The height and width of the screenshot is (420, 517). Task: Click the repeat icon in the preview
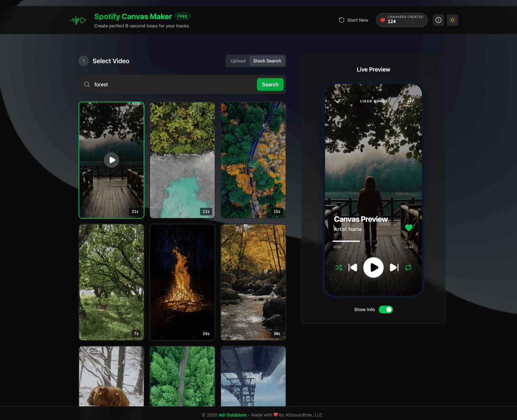point(408,268)
